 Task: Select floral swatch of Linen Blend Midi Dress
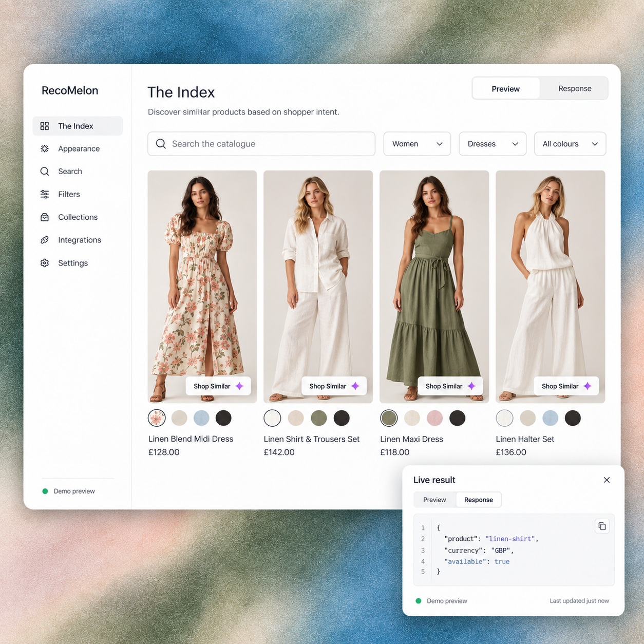(x=157, y=418)
